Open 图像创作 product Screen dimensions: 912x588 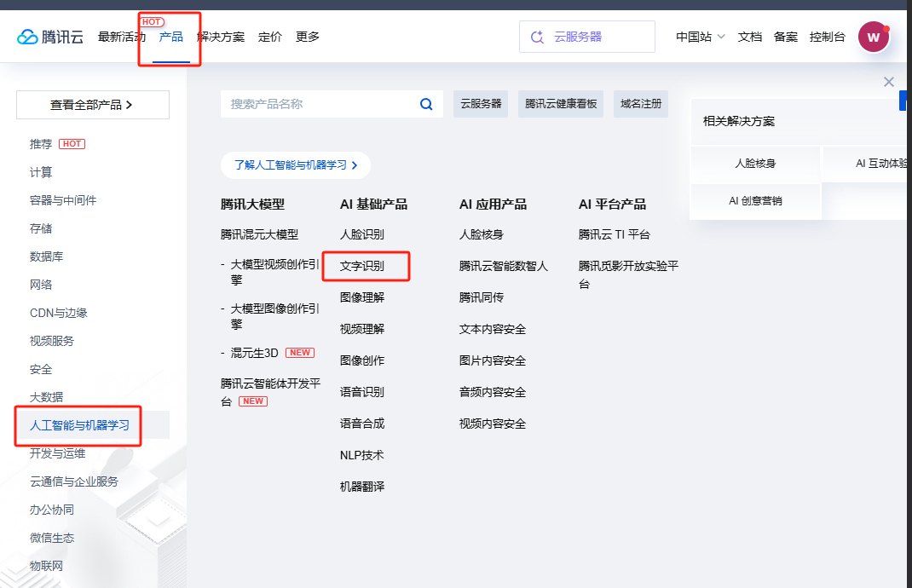coord(361,360)
